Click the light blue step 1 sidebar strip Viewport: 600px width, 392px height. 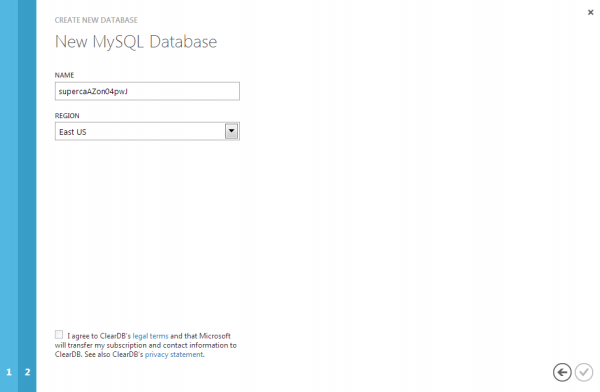click(x=9, y=196)
